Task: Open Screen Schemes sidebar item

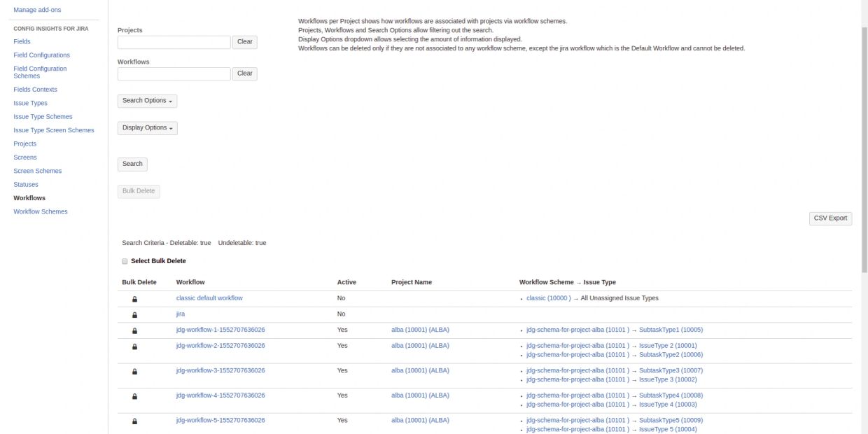Action: pos(37,171)
